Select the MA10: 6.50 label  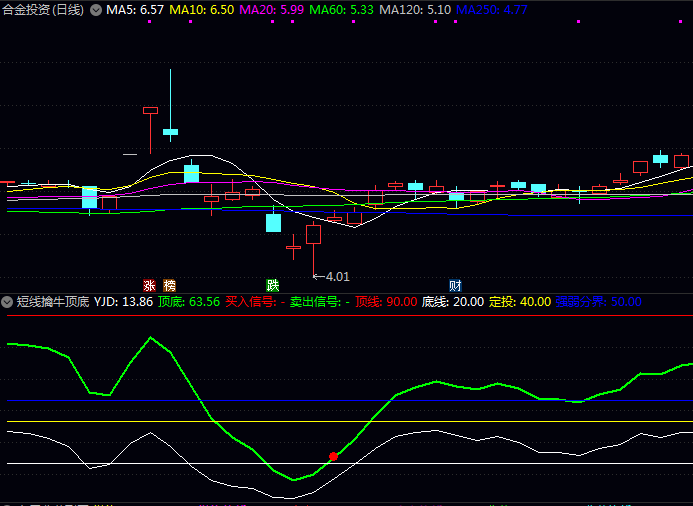(x=202, y=10)
